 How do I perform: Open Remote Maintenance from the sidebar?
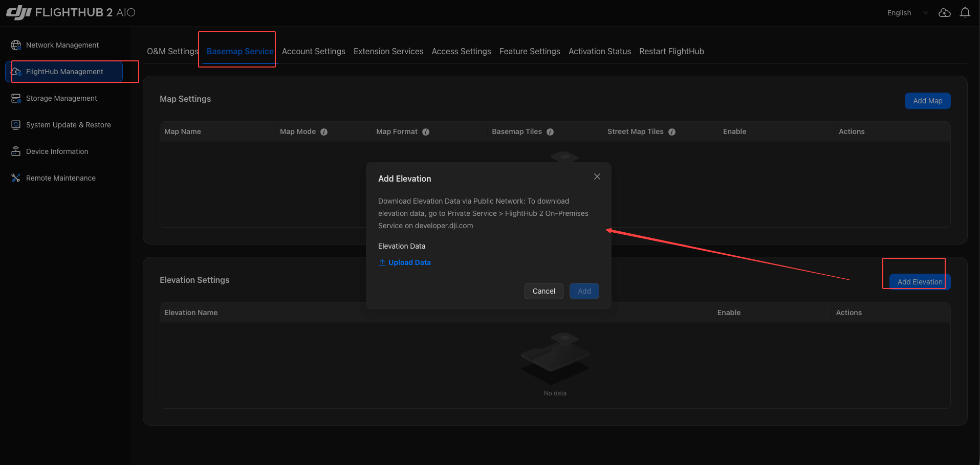click(x=61, y=178)
